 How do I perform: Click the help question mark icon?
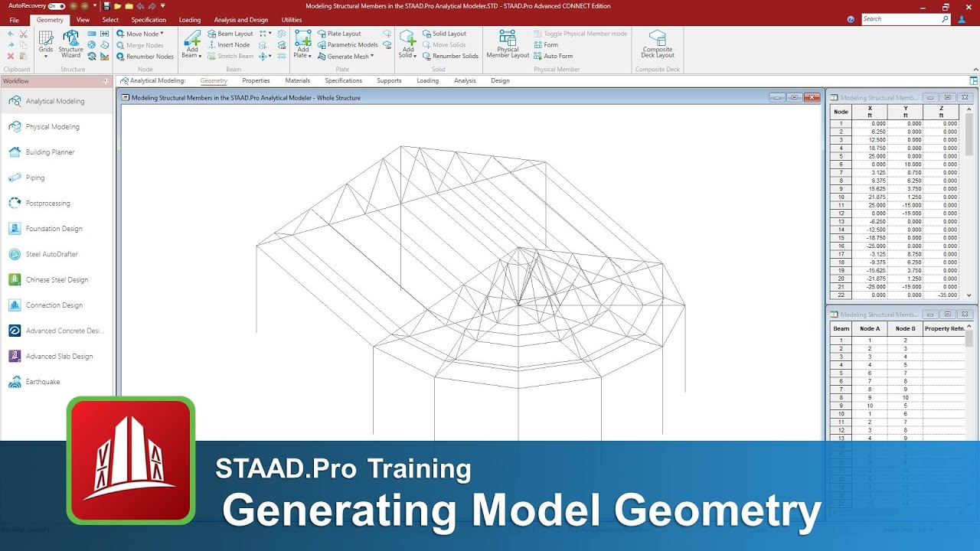click(x=851, y=19)
